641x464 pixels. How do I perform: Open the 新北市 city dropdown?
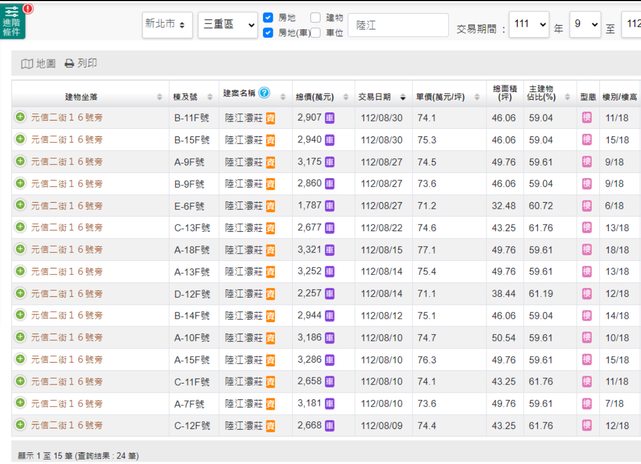point(166,26)
